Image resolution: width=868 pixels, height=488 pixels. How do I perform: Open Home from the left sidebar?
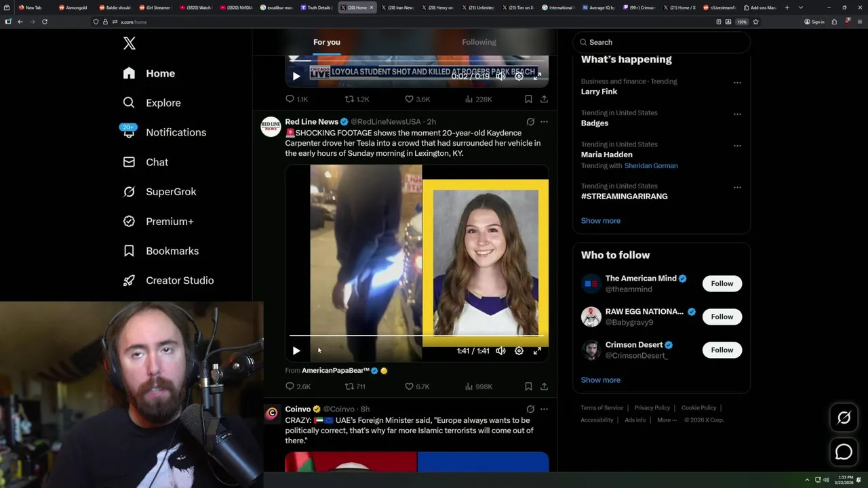149,73
